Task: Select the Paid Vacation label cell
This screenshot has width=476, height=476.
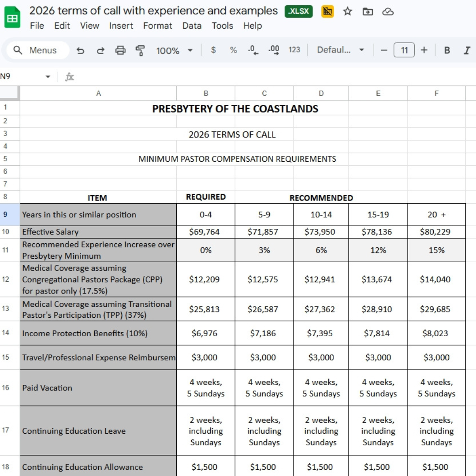Action: (x=98, y=388)
